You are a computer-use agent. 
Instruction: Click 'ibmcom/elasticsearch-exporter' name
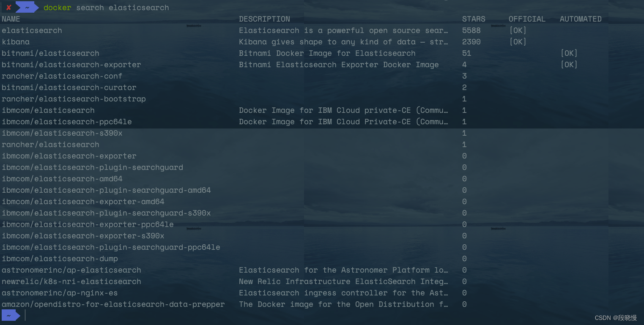[69, 156]
